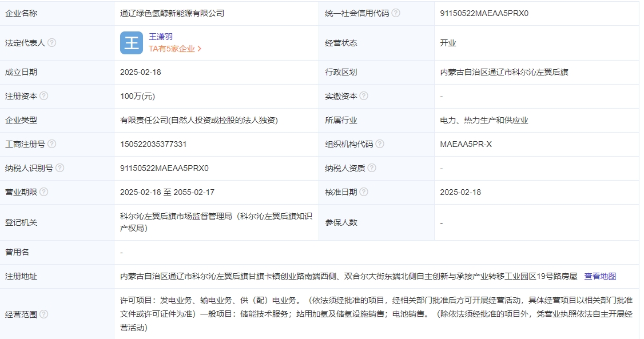The height and width of the screenshot is (339, 644).
Task: Click help icon beside 注册资本
Action: [44, 96]
